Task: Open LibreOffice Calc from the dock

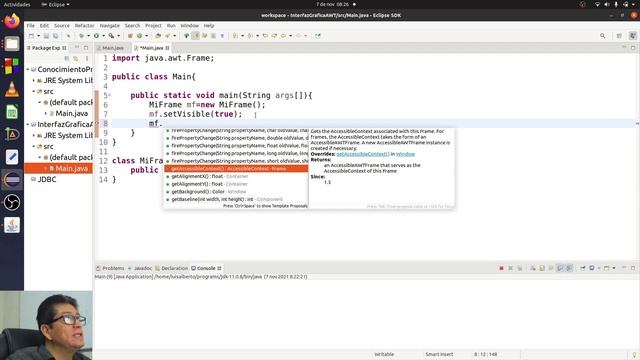Action: tap(12, 112)
